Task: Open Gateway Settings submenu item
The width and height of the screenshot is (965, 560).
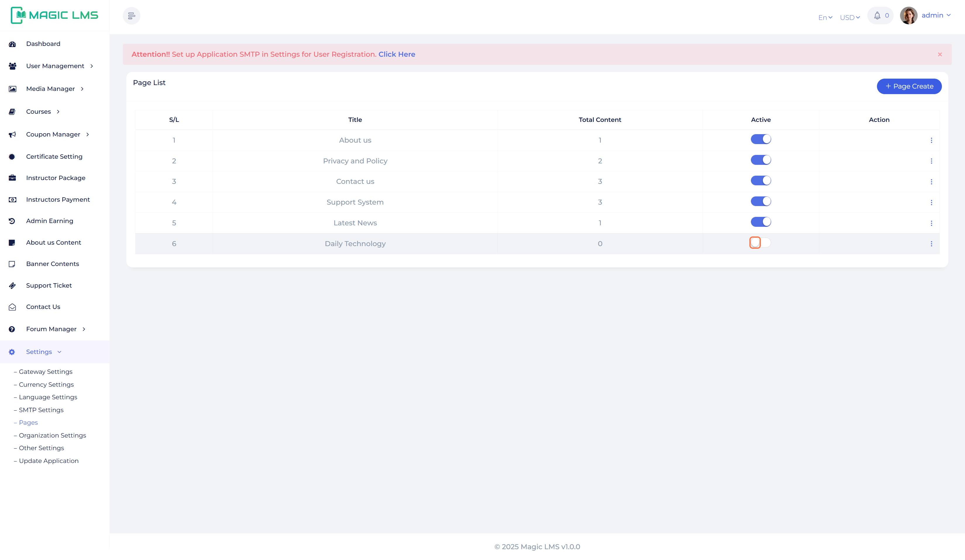Action: pyautogui.click(x=46, y=372)
